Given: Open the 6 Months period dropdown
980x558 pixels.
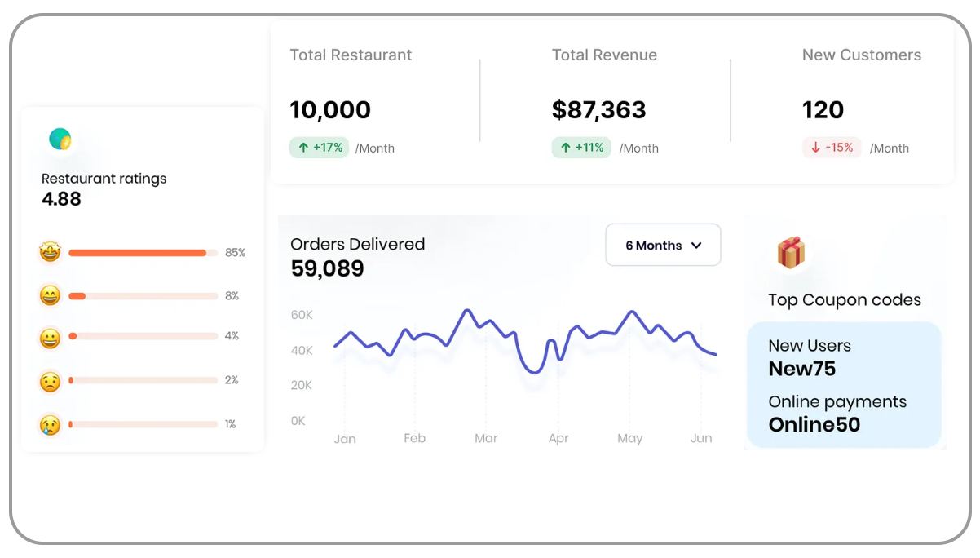Looking at the screenshot, I should pos(662,246).
